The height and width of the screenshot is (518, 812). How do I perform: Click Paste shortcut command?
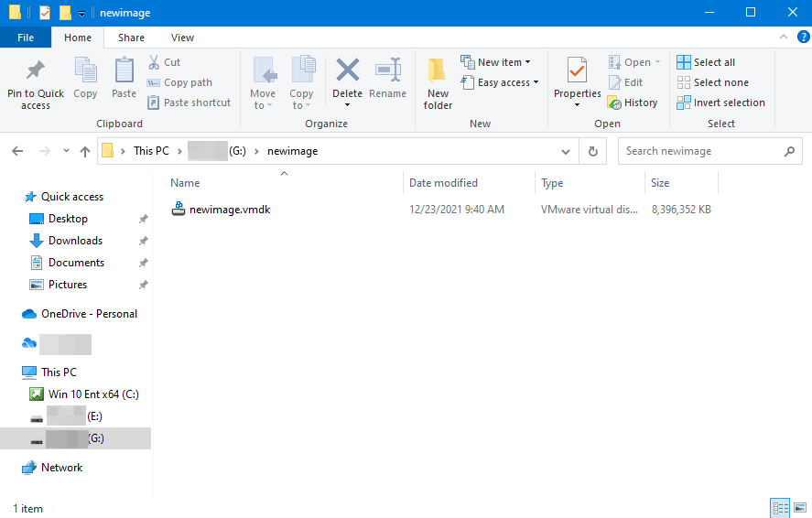tap(189, 103)
